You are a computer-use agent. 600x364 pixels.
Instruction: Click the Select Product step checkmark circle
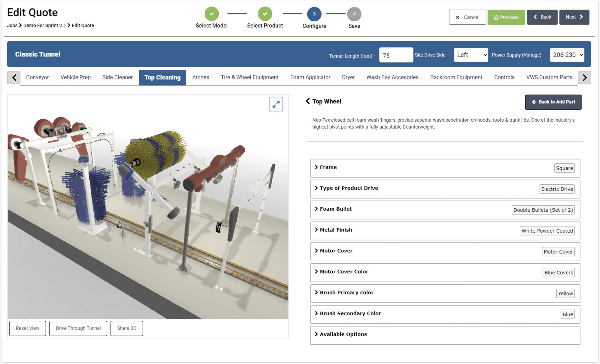pos(265,14)
